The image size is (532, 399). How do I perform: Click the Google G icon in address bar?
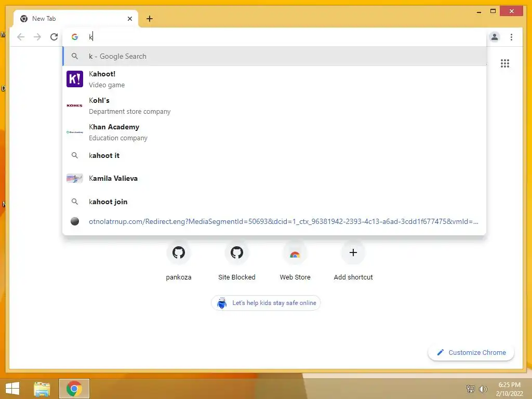[75, 37]
